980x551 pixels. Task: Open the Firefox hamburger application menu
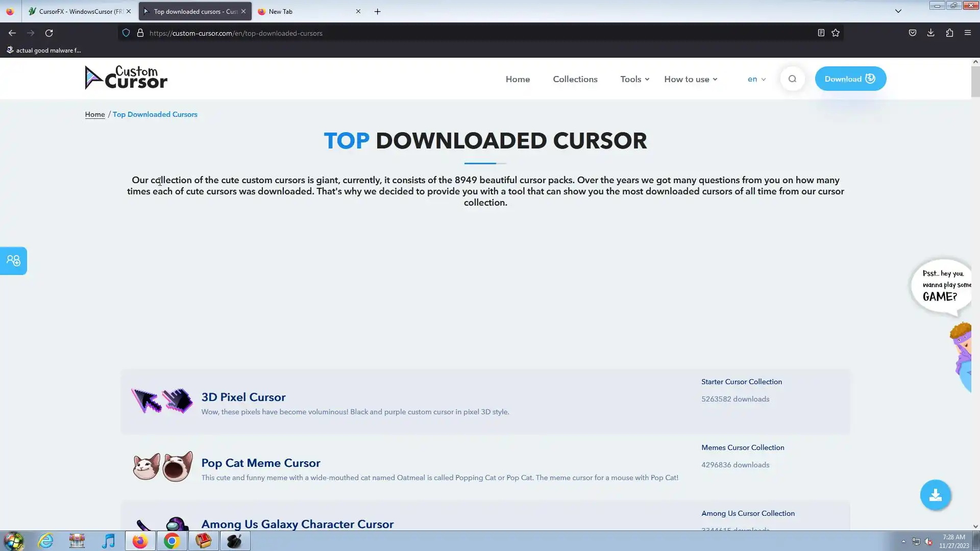pos(967,33)
